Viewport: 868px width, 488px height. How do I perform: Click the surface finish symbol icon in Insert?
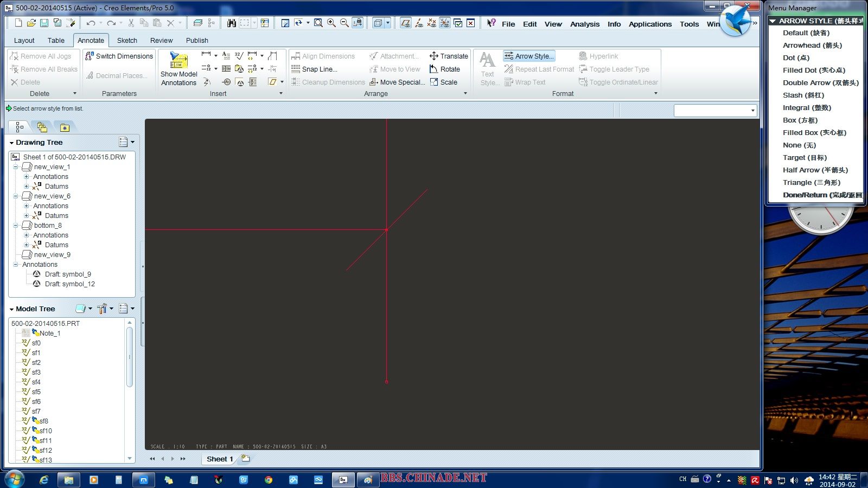(239, 55)
